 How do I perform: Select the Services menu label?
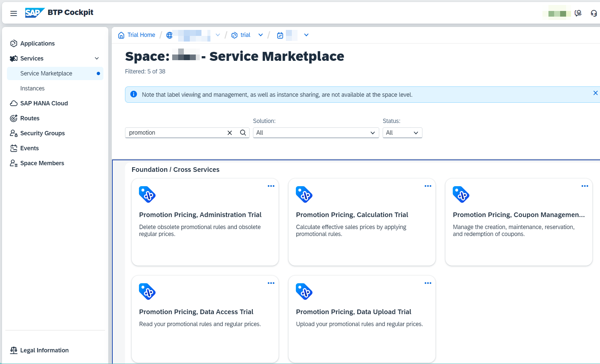click(32, 59)
